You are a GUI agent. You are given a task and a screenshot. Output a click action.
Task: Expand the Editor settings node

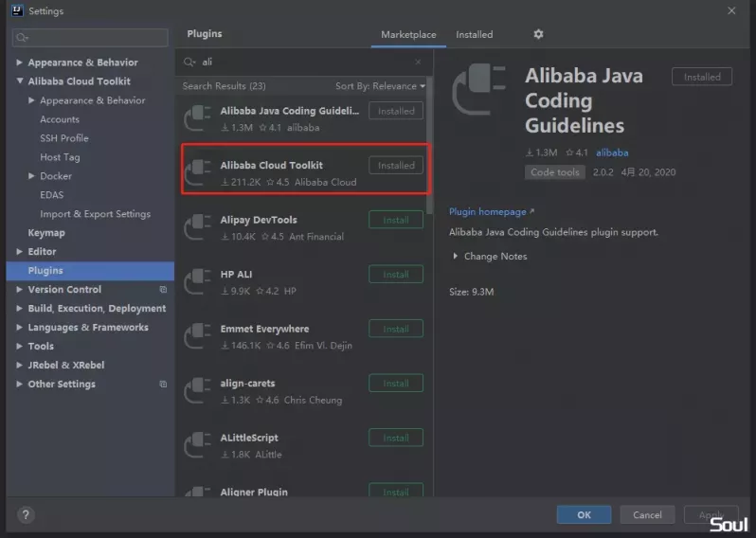19,252
